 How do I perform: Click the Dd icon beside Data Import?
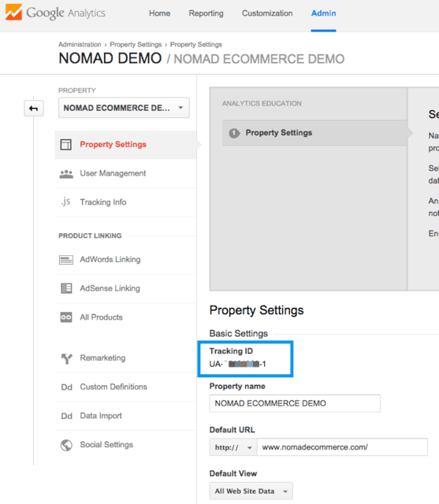point(66,416)
